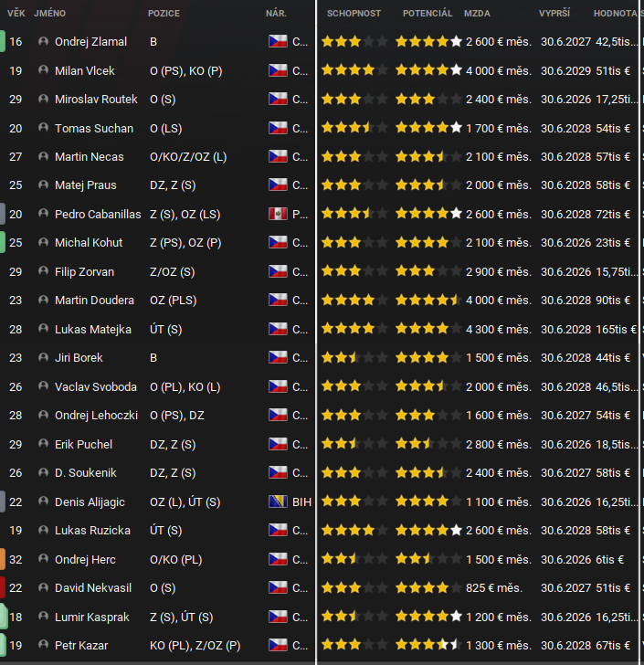Screen dimensions: 644x665
Task: Select position OZ (L), ÚT (S) cell
Action: click(185, 501)
